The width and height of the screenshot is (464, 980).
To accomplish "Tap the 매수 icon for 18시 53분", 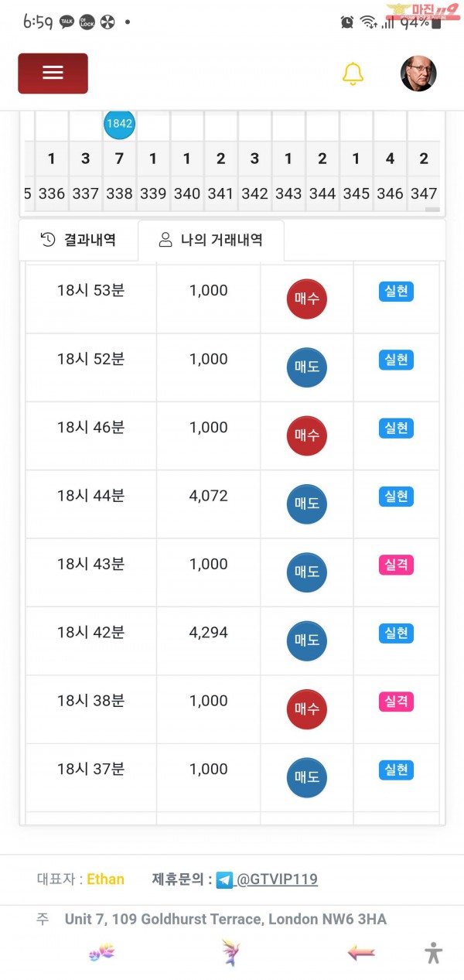I will point(307,299).
